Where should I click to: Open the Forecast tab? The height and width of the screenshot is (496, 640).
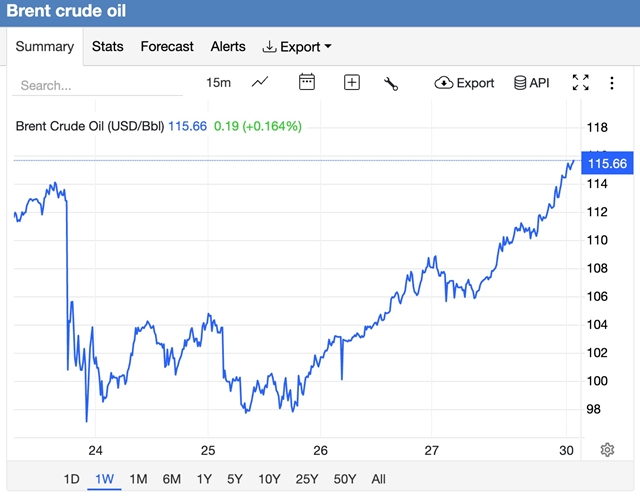click(x=166, y=47)
